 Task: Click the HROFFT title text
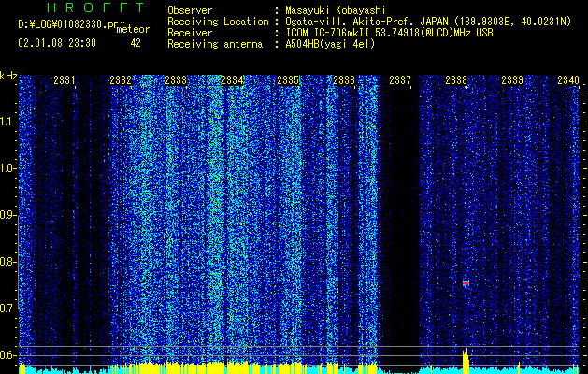coord(95,7)
